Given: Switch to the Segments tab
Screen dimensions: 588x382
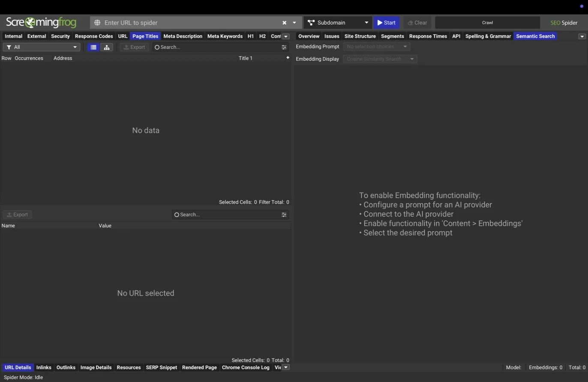Looking at the screenshot, I should [x=393, y=36].
